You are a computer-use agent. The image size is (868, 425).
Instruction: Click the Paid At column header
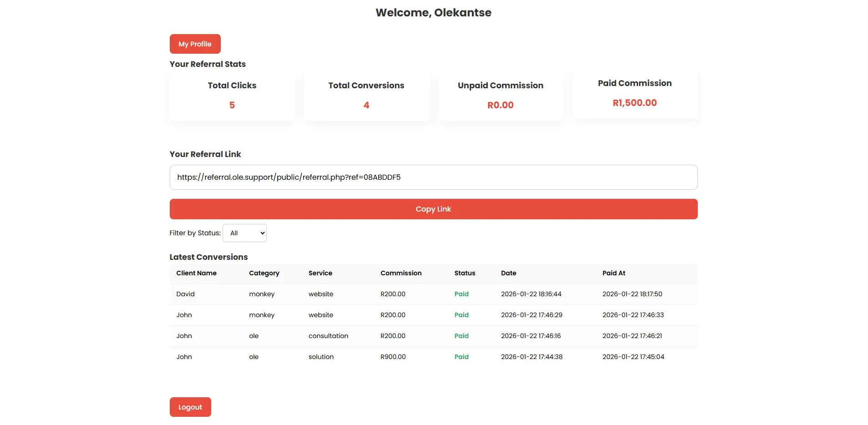(x=614, y=273)
